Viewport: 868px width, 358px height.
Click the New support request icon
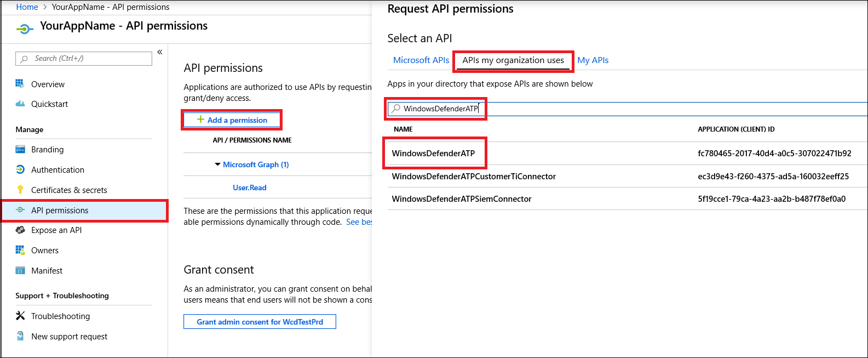(x=20, y=336)
